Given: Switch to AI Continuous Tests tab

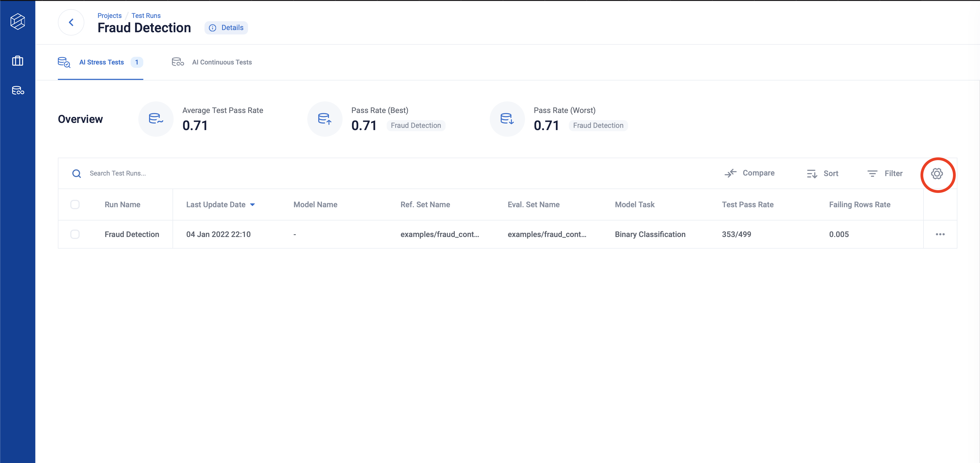Looking at the screenshot, I should pos(212,62).
